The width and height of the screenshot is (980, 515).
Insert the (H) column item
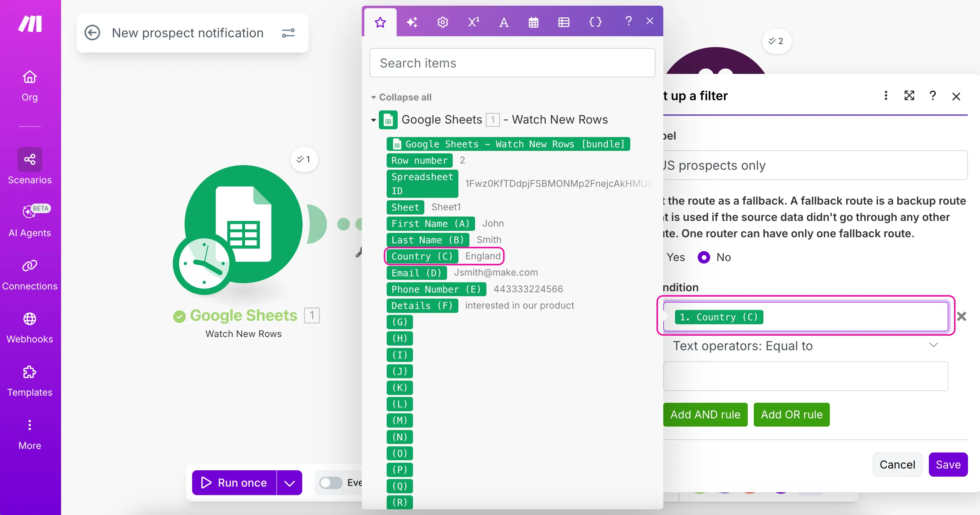point(399,338)
